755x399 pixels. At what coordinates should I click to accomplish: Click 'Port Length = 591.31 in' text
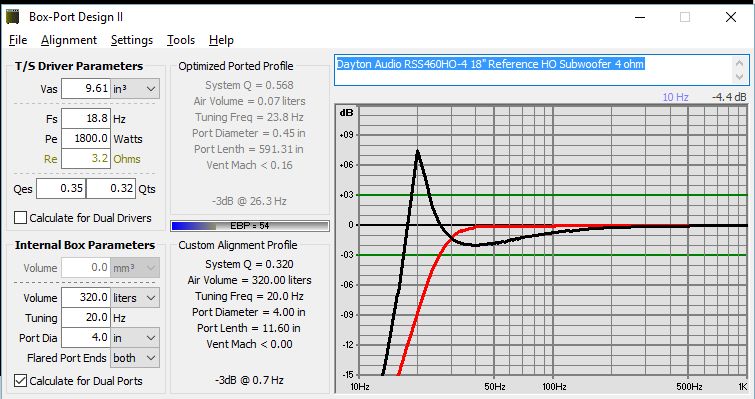point(249,149)
